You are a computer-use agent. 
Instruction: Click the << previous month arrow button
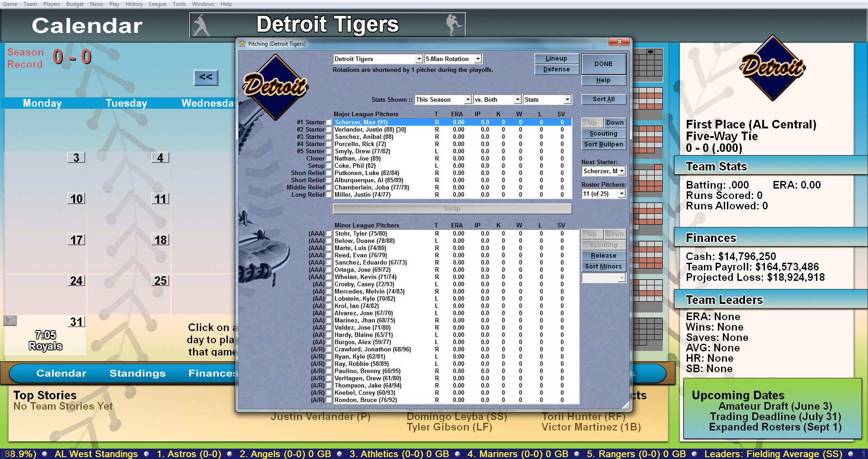[x=206, y=77]
